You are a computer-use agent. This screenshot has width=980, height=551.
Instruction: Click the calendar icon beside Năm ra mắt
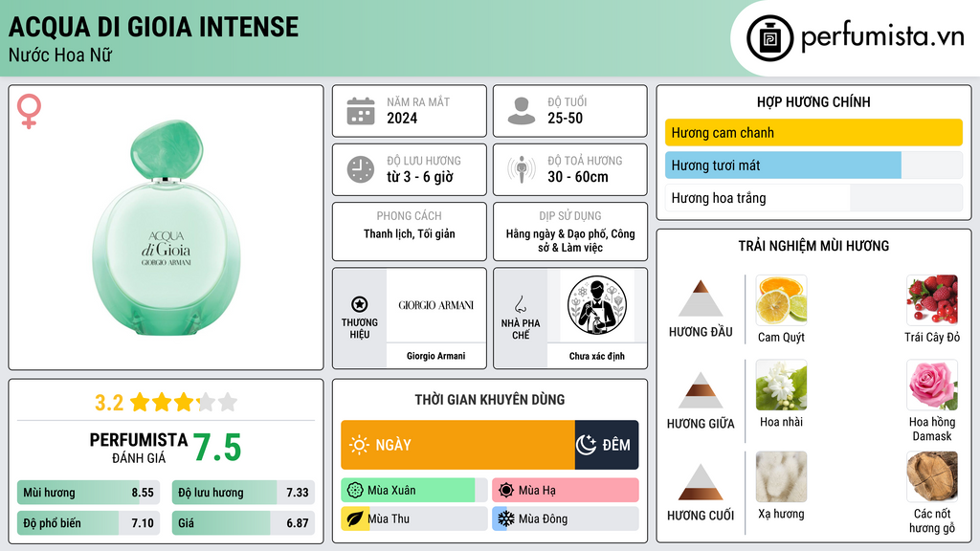(361, 111)
